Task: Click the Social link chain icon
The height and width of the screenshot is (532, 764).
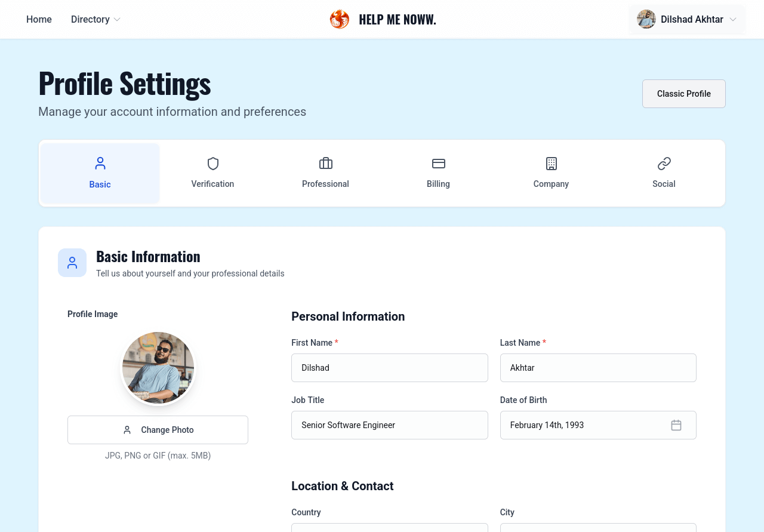Action: (664, 164)
